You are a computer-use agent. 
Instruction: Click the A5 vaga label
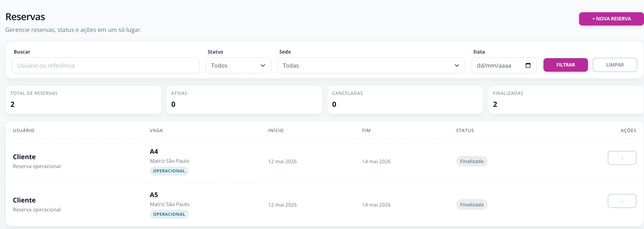coord(154,195)
